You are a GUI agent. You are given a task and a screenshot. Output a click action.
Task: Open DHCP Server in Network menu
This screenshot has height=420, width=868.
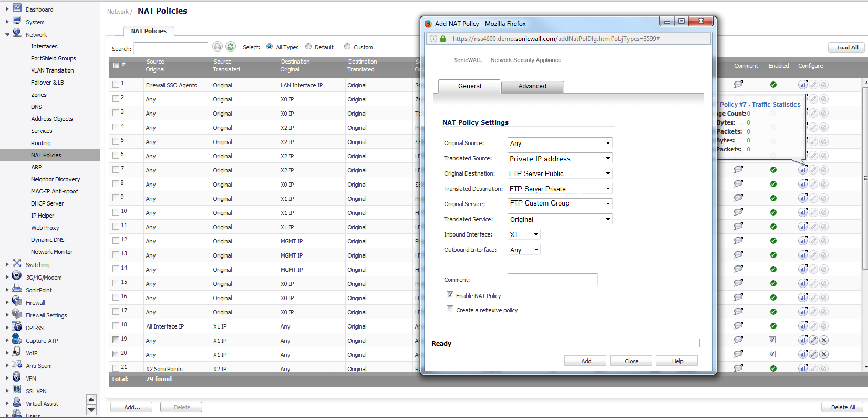point(47,203)
